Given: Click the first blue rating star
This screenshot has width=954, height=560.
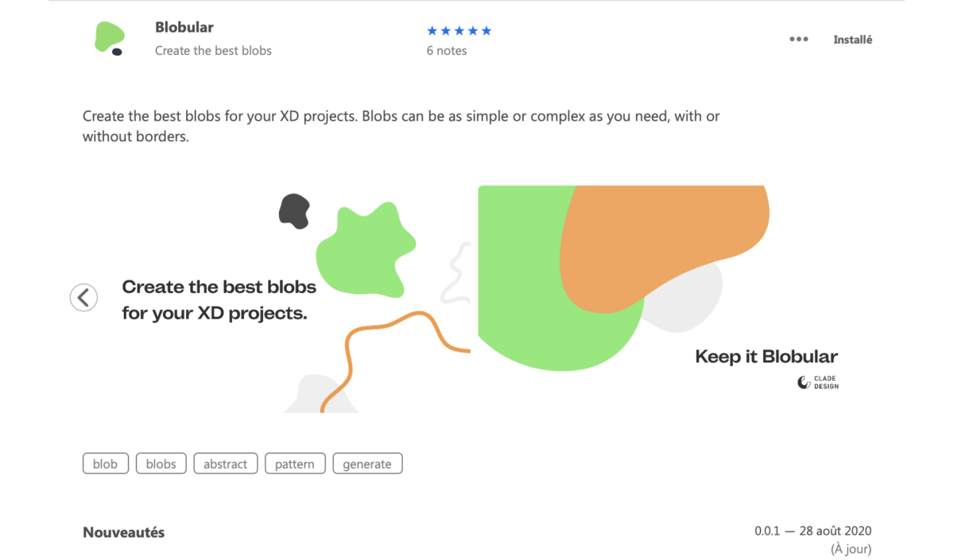Looking at the screenshot, I should (432, 31).
